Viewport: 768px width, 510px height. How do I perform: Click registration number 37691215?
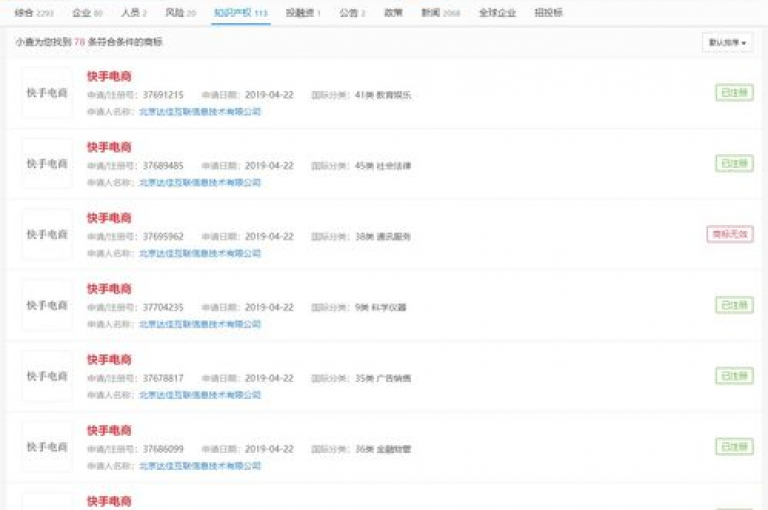(x=163, y=95)
